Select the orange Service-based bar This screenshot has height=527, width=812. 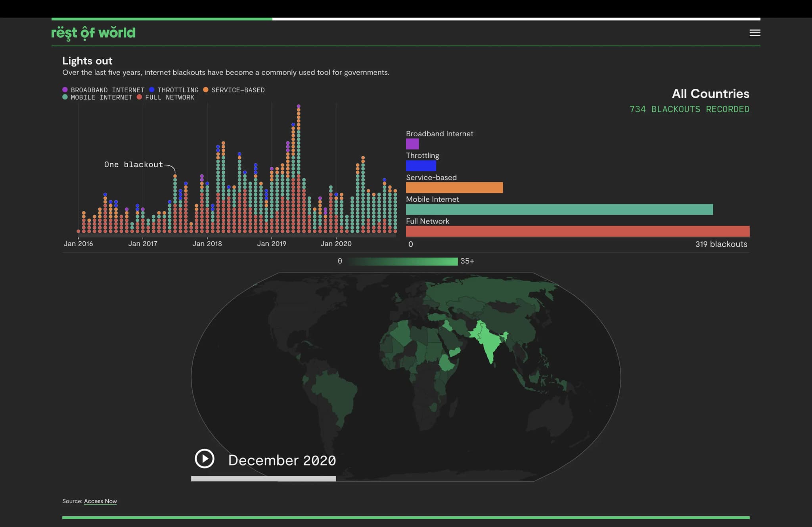[454, 187]
